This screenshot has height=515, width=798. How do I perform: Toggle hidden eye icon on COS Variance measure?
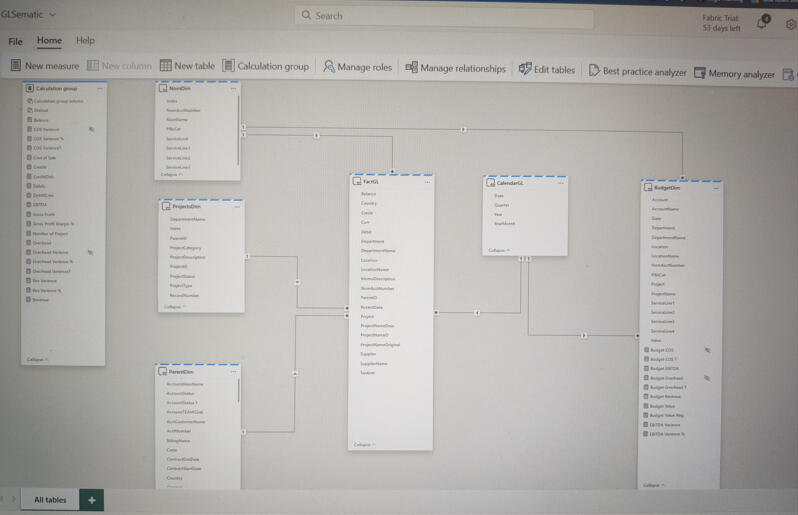click(x=91, y=129)
